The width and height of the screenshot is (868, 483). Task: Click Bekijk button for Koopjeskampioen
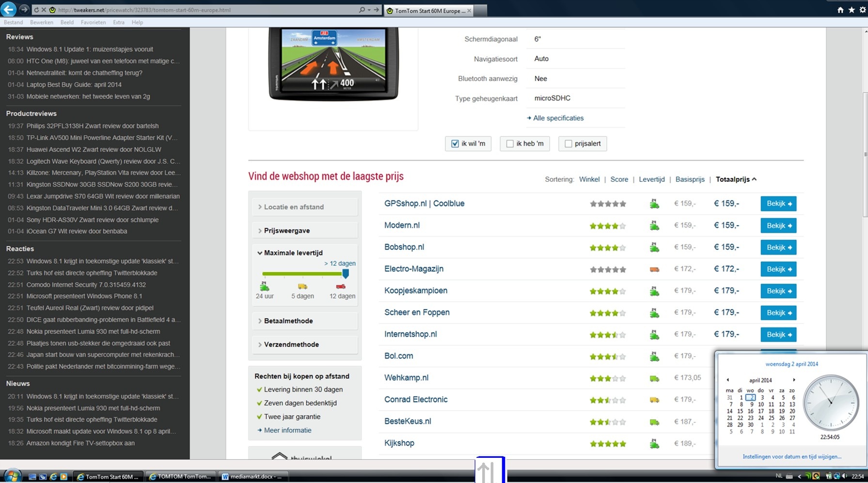pos(778,291)
